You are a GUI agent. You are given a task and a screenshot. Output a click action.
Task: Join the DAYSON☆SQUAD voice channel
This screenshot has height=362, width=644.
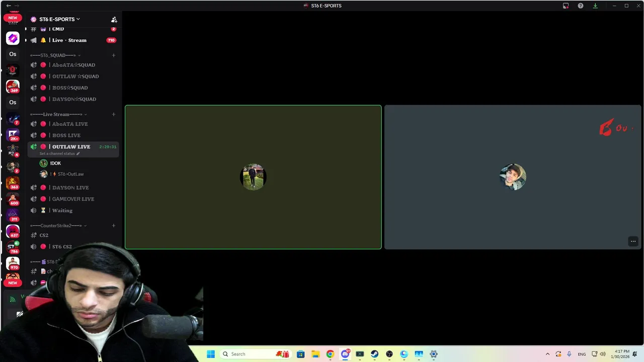click(74, 99)
